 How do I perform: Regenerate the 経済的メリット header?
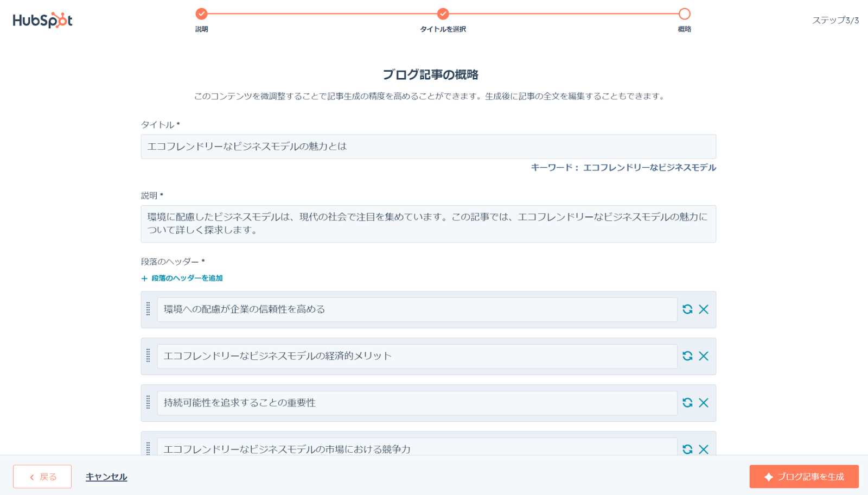point(687,356)
